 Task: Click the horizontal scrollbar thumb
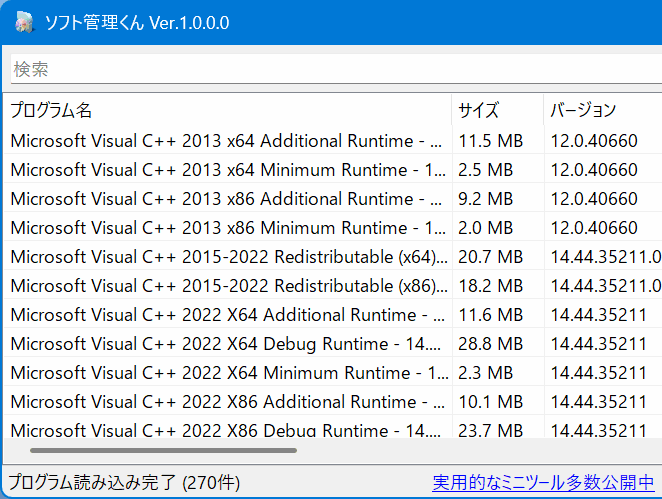tap(163, 450)
